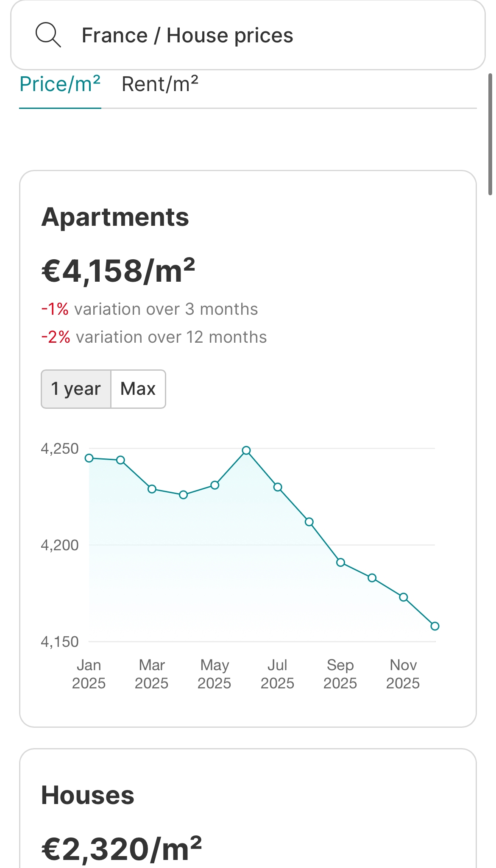This screenshot has height=868, width=496.
Task: Open the Rent/m² tab
Action: point(160,84)
